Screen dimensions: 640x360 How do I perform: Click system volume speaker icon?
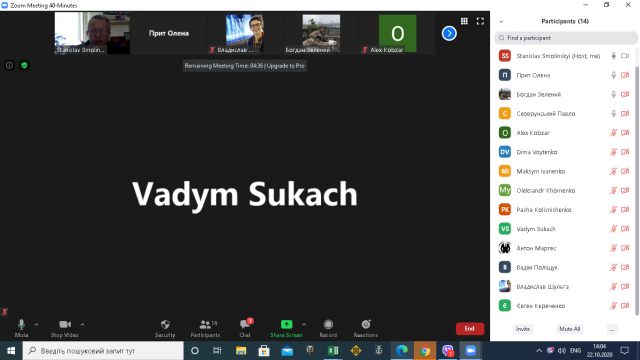(562, 351)
